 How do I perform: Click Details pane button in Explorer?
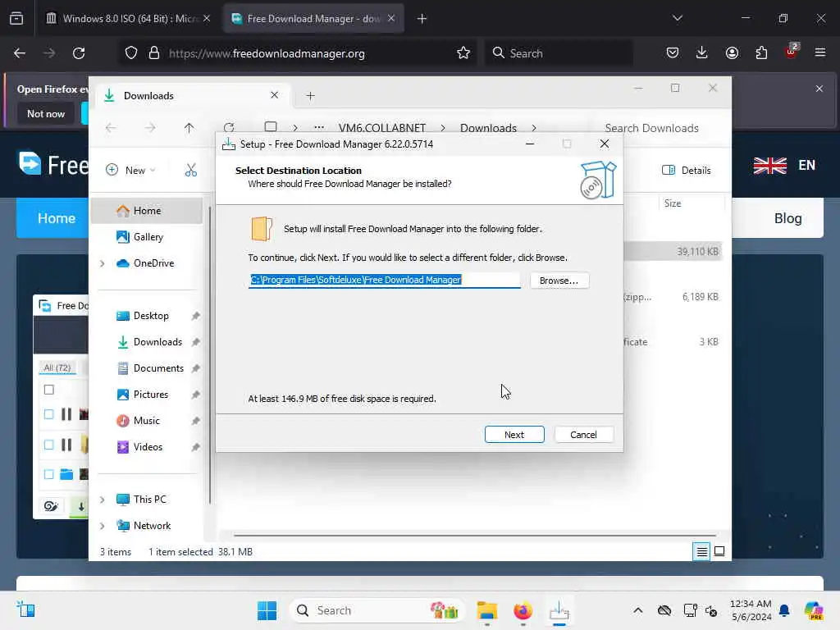pyautogui.click(x=687, y=171)
